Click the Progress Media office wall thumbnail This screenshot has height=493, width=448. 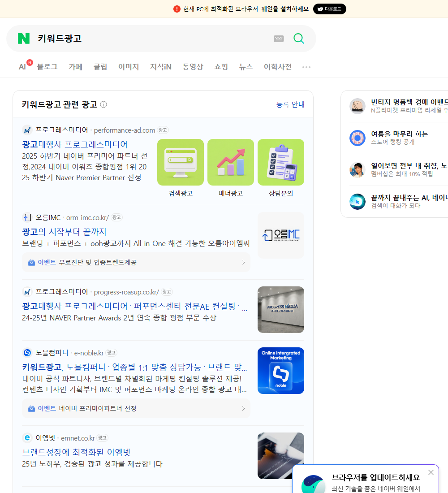click(x=281, y=310)
